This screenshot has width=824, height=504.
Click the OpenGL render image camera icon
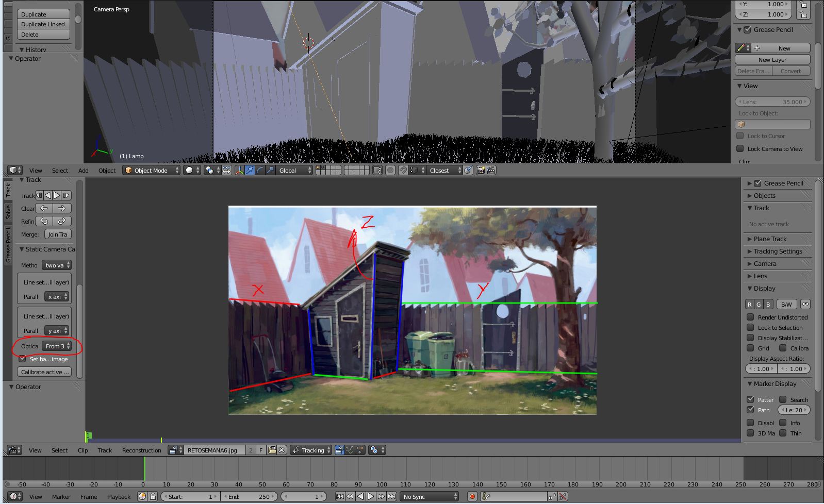point(481,170)
